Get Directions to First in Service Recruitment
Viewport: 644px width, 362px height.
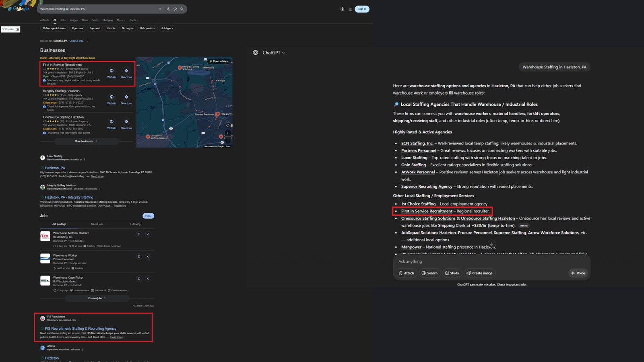click(126, 71)
